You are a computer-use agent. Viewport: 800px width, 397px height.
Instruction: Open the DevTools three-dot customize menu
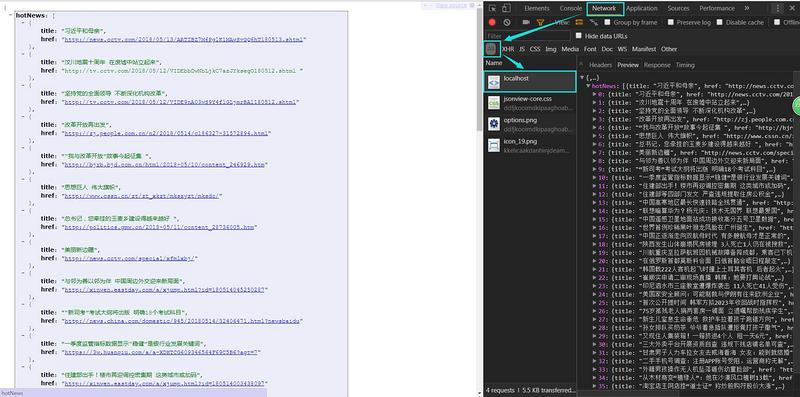click(778, 8)
